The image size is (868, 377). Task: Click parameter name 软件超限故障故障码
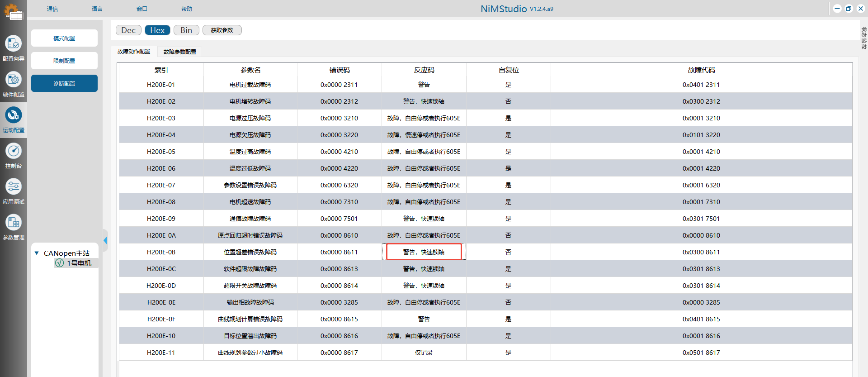(250, 269)
